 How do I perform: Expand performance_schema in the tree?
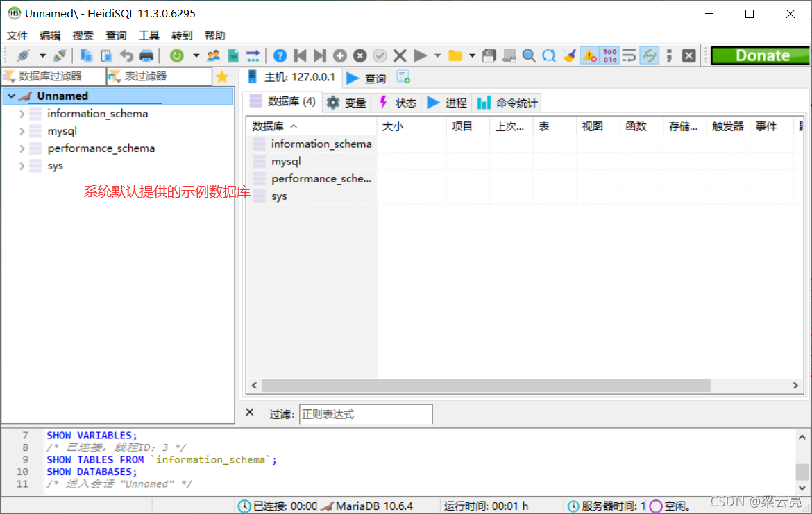pyautogui.click(x=22, y=148)
